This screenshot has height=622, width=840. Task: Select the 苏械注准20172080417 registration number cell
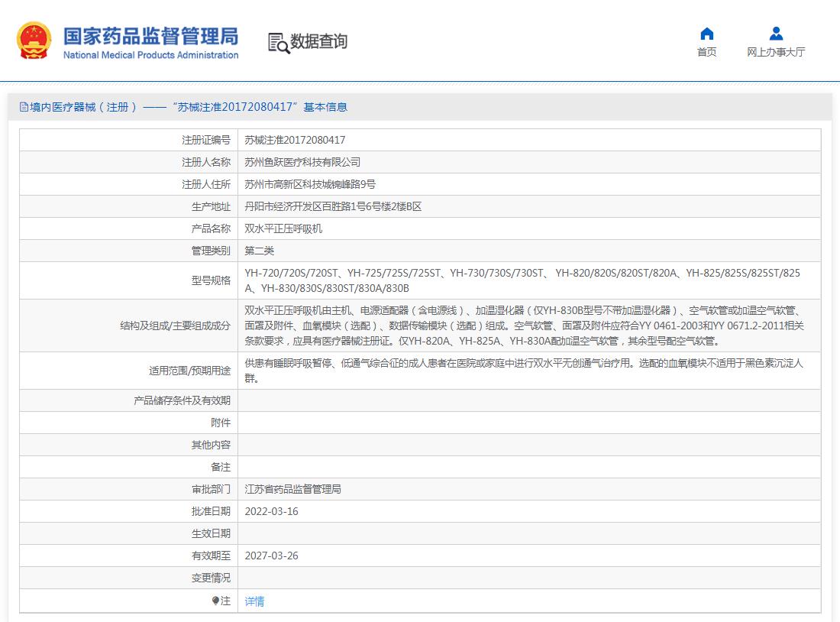(x=295, y=140)
